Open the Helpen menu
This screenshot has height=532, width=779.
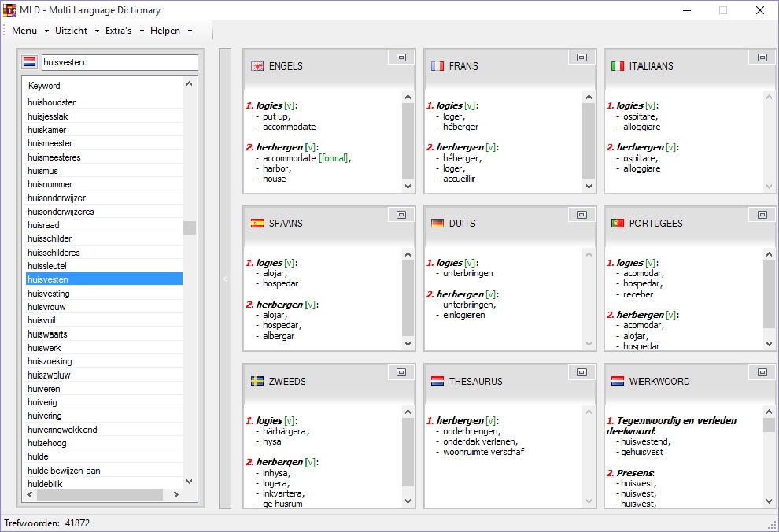point(170,31)
